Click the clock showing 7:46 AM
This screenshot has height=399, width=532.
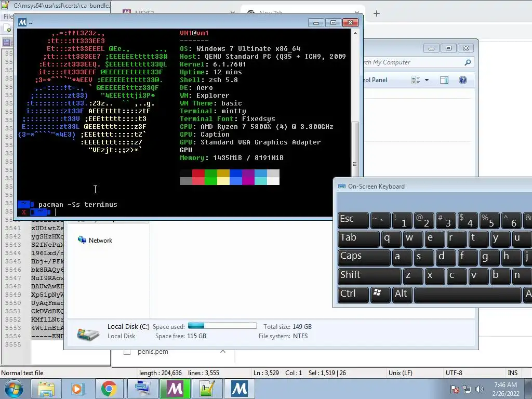point(505,385)
